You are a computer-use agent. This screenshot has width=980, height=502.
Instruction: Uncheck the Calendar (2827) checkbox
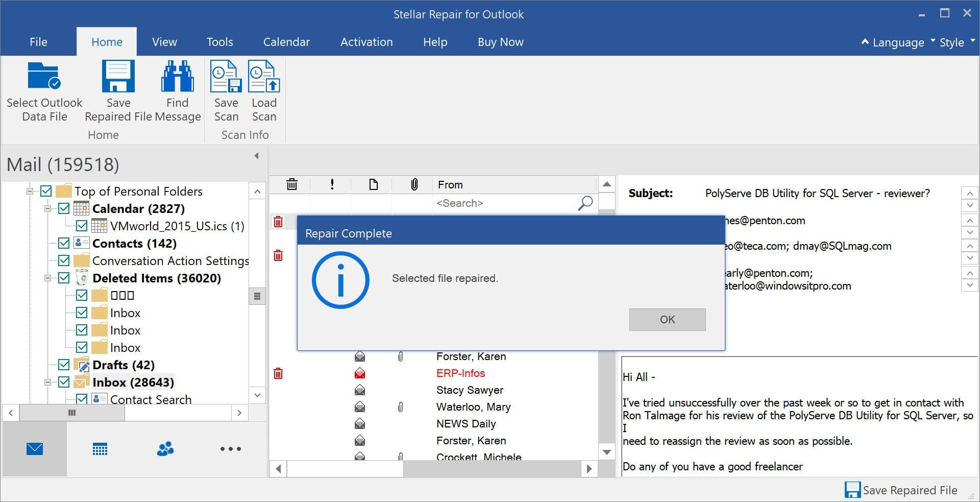click(x=64, y=208)
